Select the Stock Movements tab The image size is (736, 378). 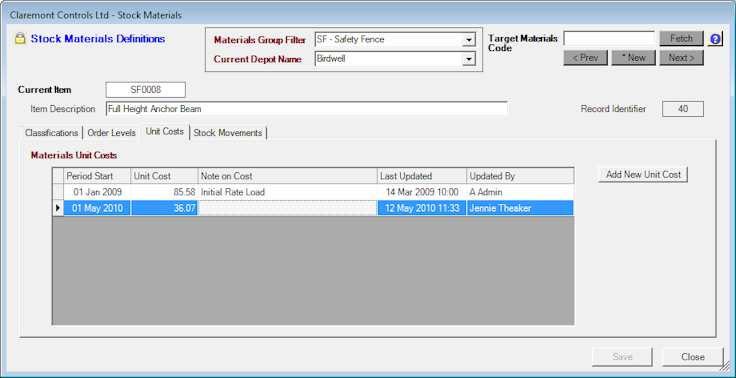tap(228, 133)
